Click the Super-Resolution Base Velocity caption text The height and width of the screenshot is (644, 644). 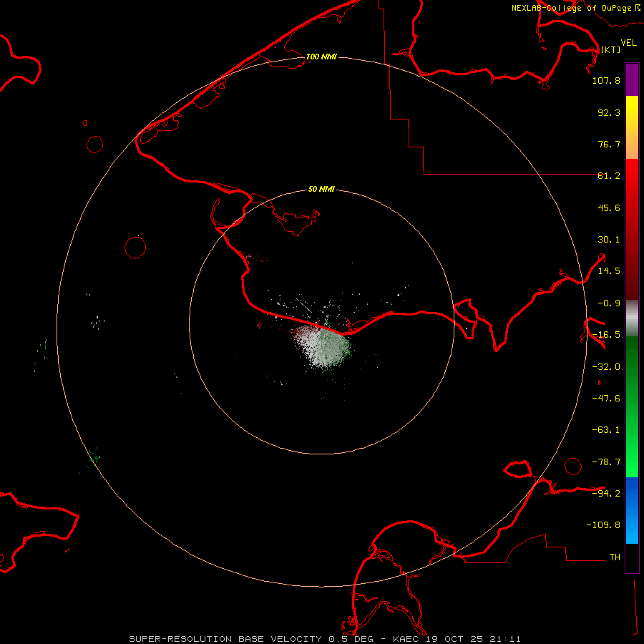pyautogui.click(x=325, y=638)
